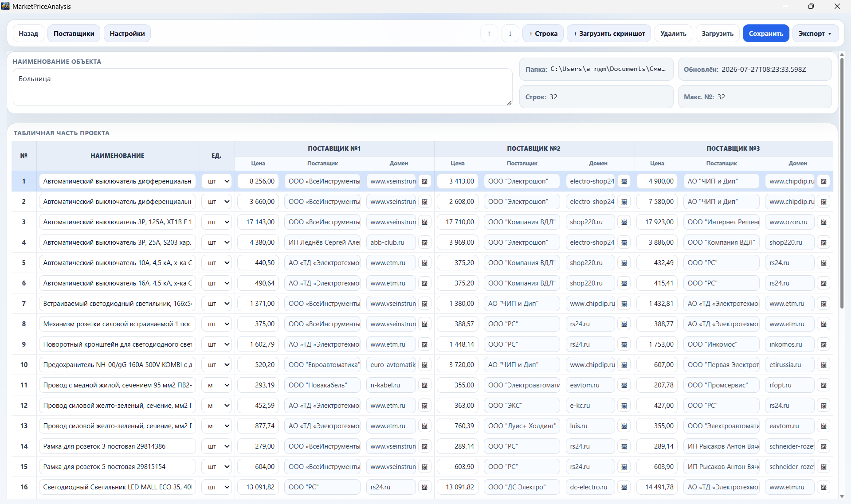Move the selected row down with the arrow

[510, 34]
